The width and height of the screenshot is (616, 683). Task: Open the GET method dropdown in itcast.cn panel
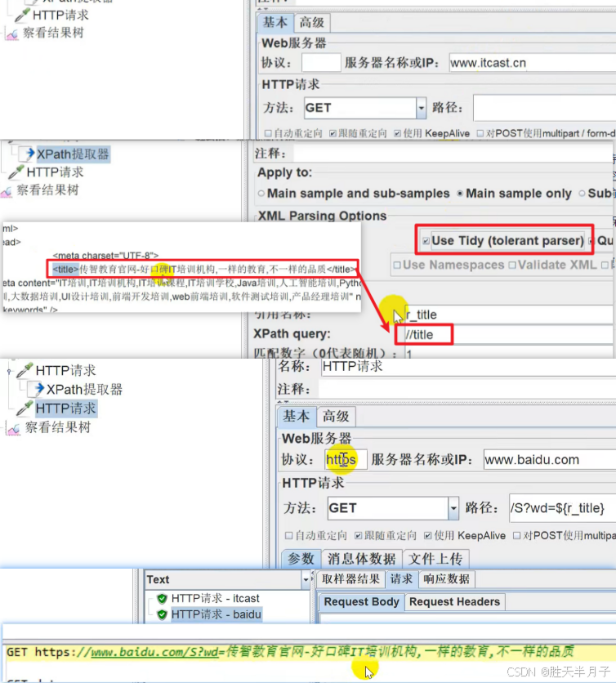(421, 108)
